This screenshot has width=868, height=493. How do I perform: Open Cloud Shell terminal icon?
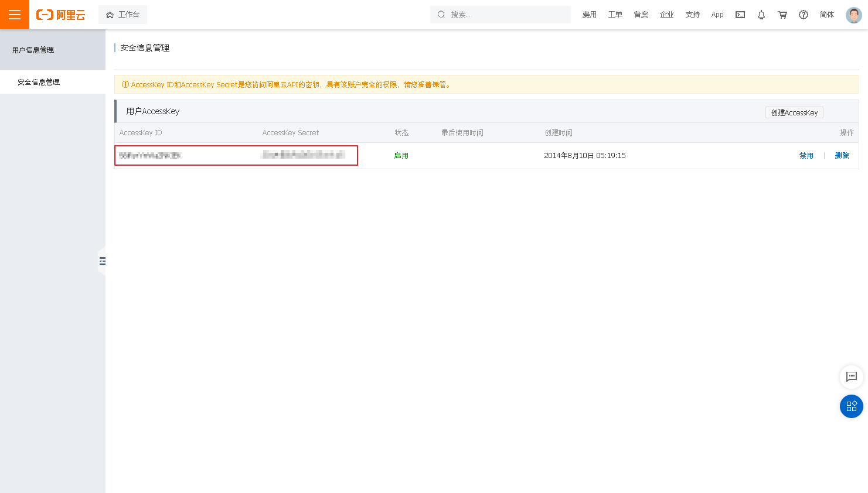click(740, 15)
